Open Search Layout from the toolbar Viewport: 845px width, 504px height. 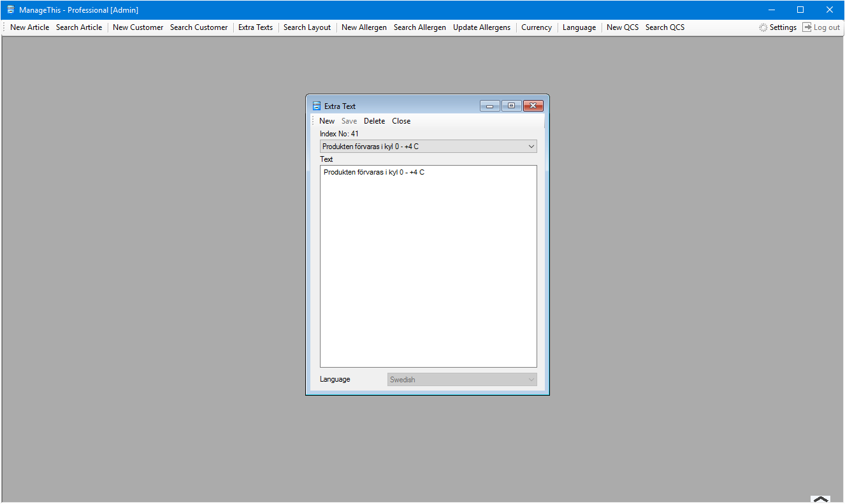pyautogui.click(x=307, y=27)
